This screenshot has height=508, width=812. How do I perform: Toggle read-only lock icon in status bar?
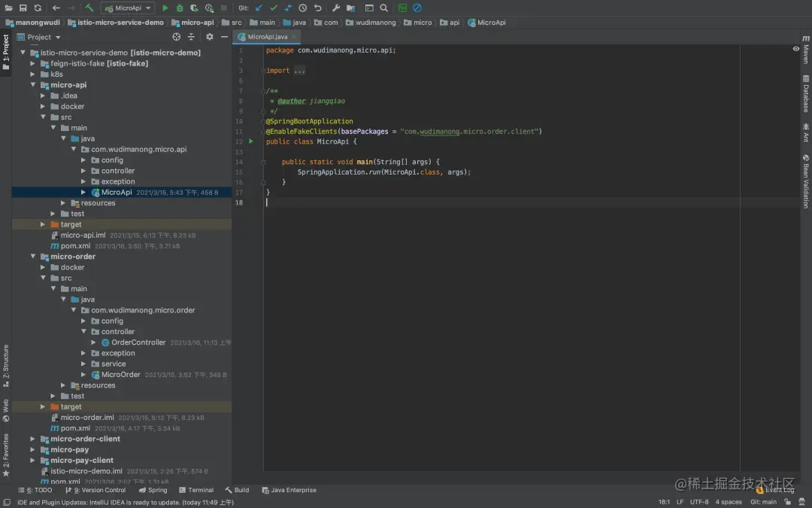point(788,502)
